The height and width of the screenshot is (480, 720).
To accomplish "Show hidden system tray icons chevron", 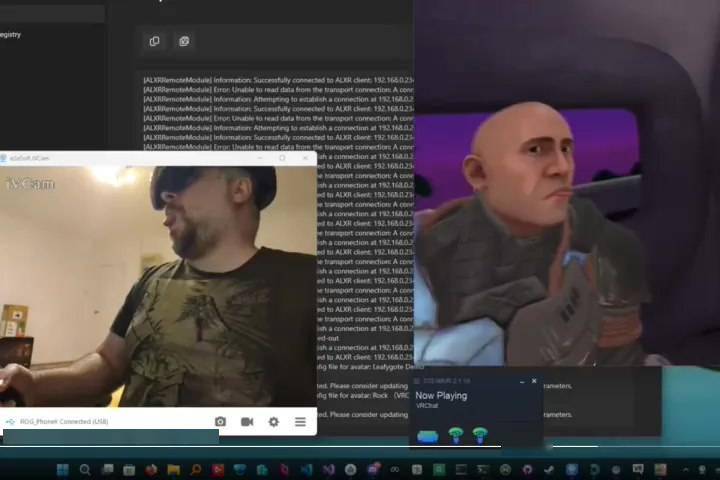I will 686,469.
